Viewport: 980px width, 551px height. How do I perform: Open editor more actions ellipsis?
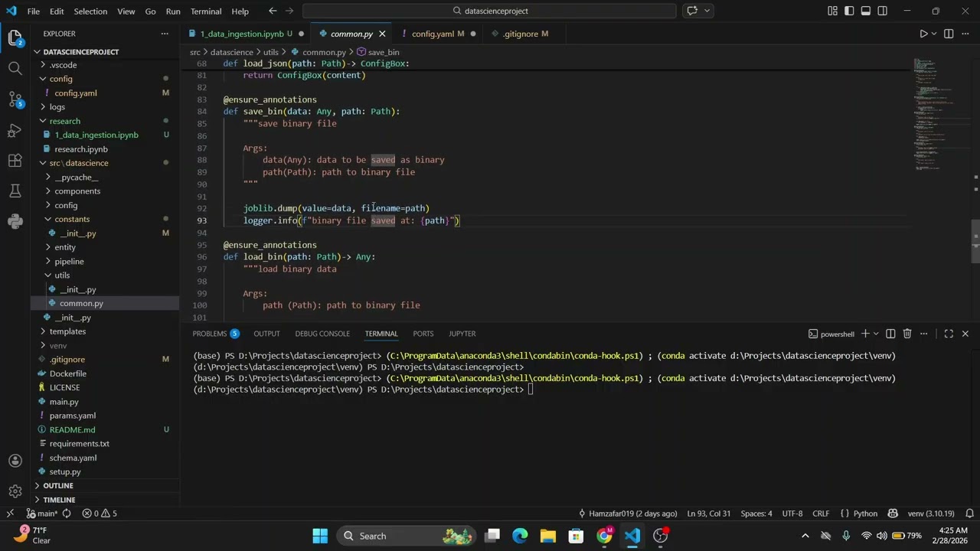pyautogui.click(x=965, y=34)
